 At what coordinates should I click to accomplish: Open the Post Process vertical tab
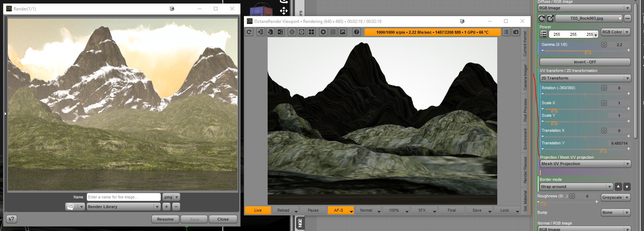click(525, 110)
